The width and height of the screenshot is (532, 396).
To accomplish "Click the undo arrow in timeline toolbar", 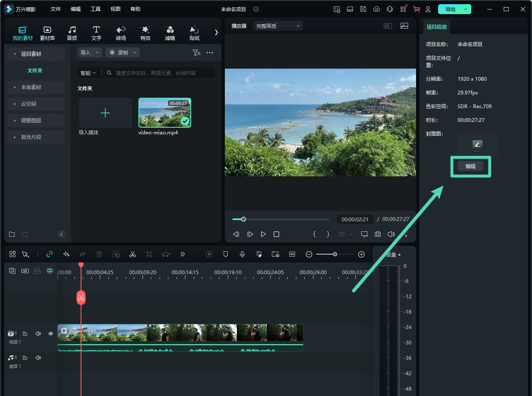I will point(66,254).
